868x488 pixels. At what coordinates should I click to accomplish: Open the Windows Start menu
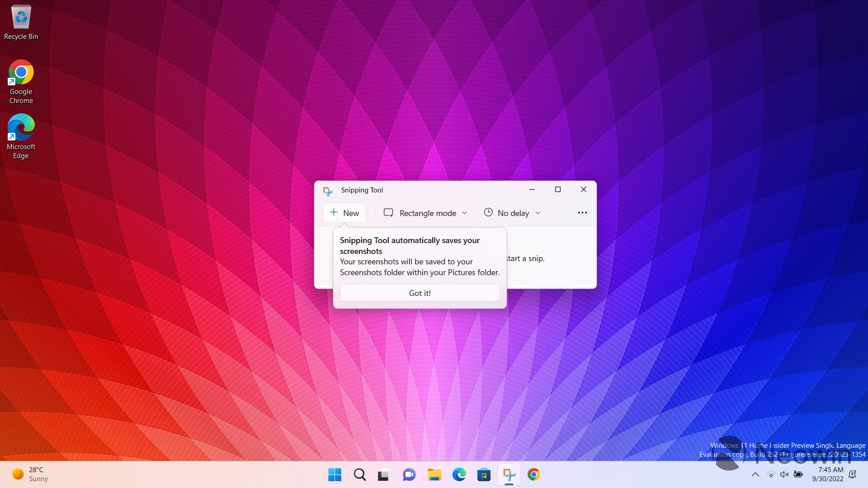tap(335, 474)
